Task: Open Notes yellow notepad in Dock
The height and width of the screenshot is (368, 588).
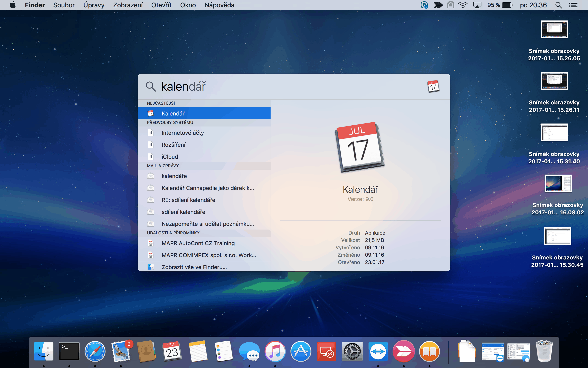Action: tap(198, 351)
